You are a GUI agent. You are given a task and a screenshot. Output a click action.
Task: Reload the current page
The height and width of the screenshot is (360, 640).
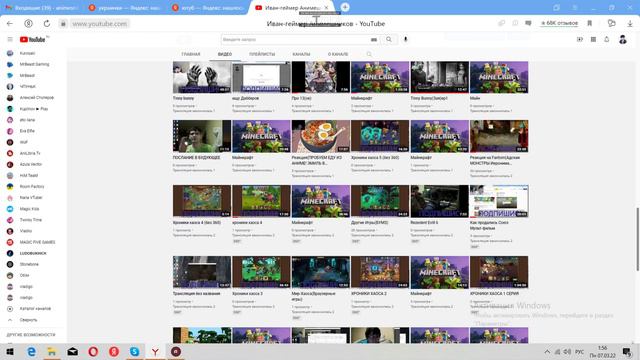[x=47, y=24]
